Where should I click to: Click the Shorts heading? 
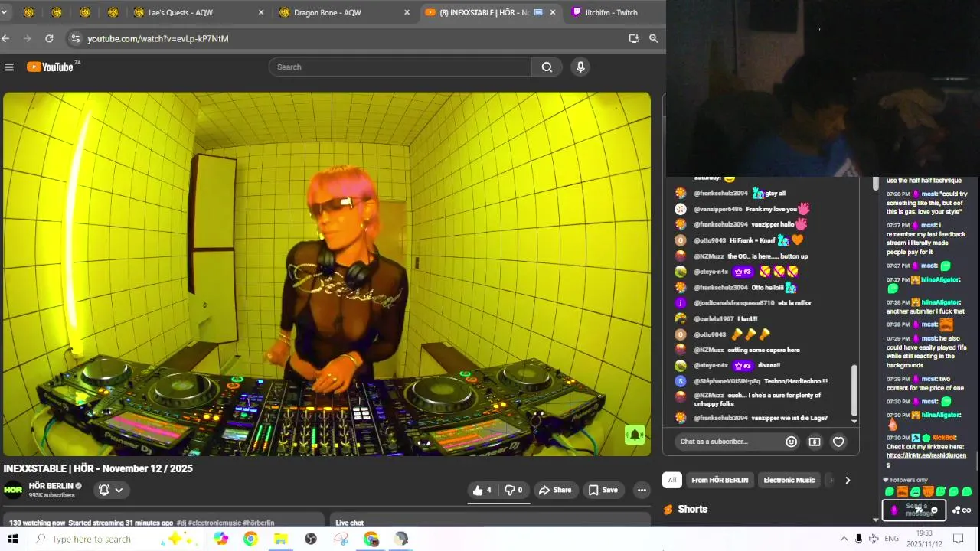[x=693, y=510]
